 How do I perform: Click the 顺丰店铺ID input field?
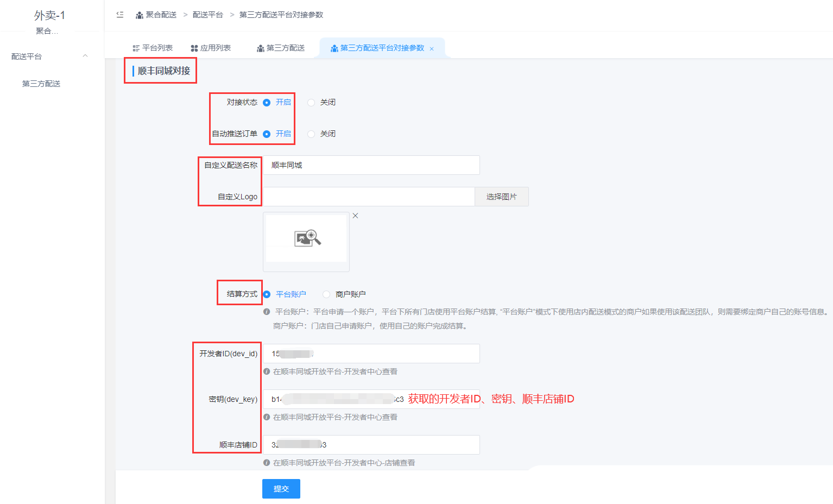[x=371, y=445]
